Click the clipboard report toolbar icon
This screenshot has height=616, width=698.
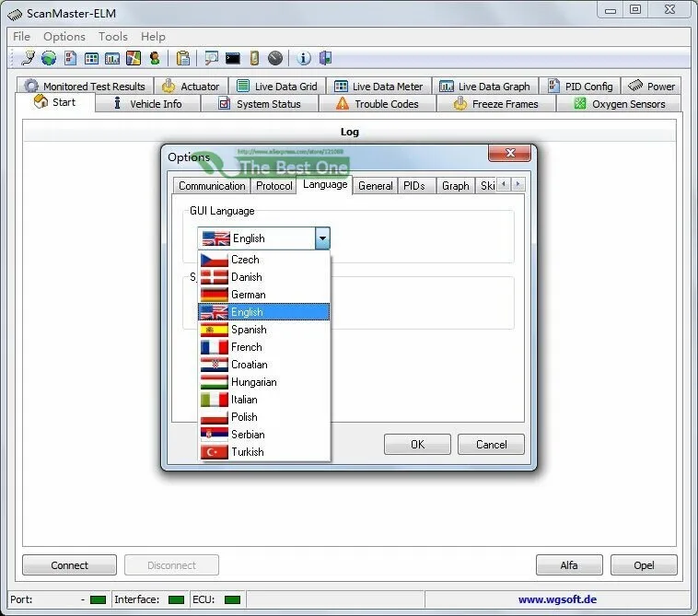coord(183,58)
